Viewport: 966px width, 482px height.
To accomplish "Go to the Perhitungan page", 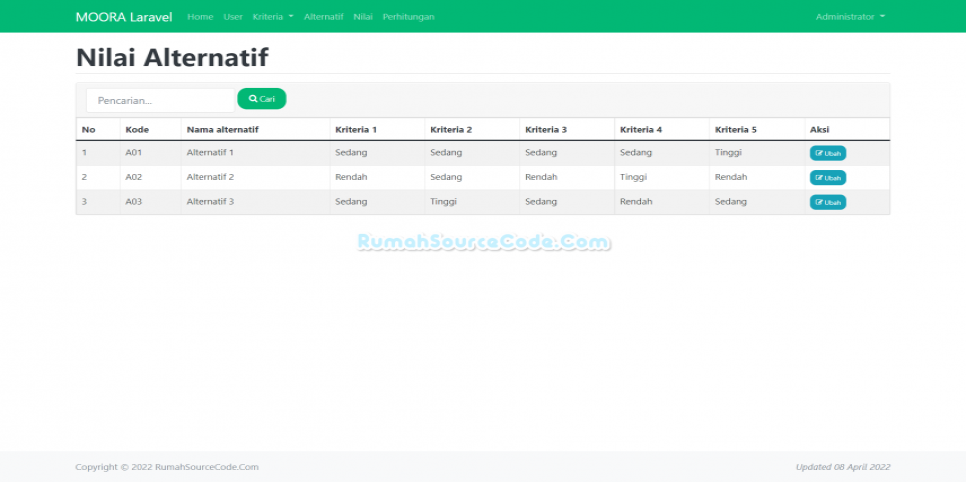I will (x=408, y=17).
